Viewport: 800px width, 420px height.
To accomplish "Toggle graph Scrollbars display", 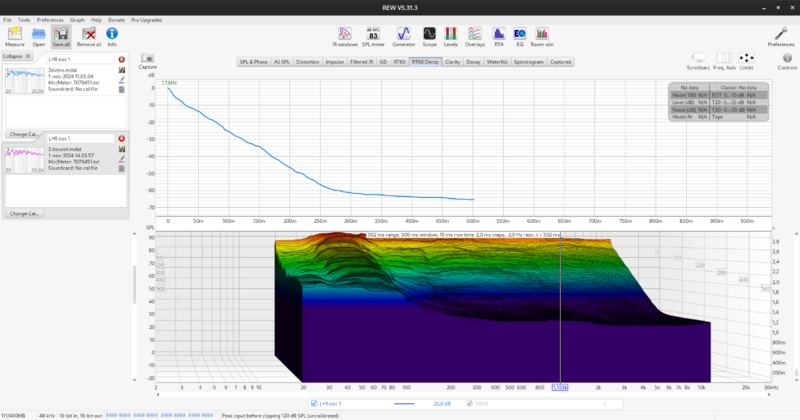I will coord(698,59).
